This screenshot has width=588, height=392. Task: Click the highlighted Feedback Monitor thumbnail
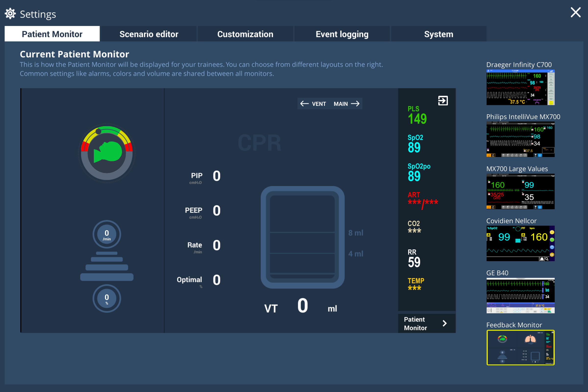pyautogui.click(x=520, y=348)
